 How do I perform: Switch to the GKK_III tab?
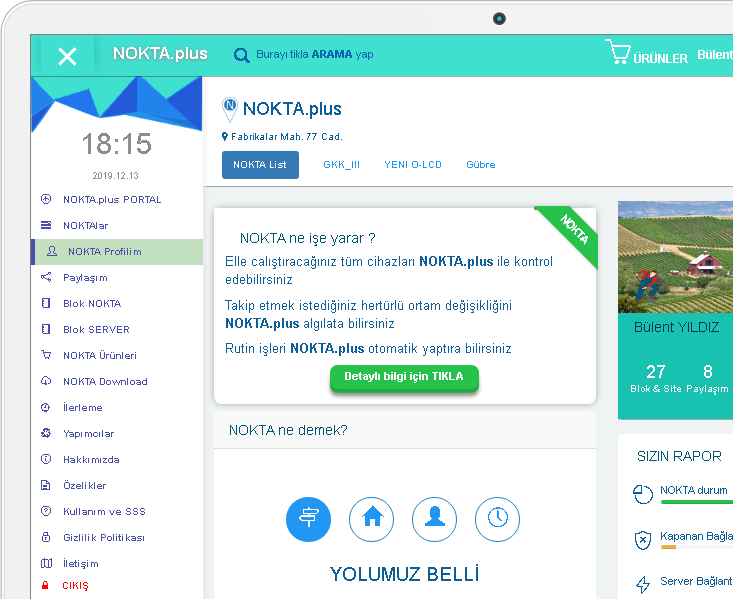click(x=341, y=165)
